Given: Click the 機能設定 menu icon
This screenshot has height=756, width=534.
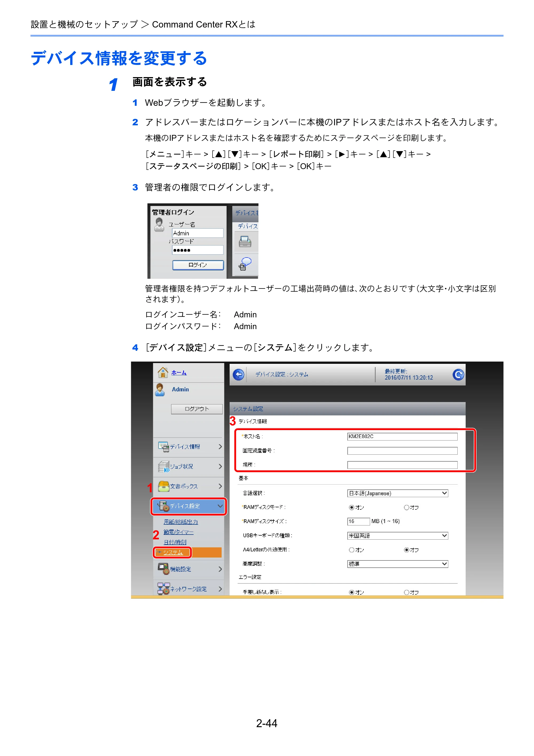Looking at the screenshot, I should 163,569.
